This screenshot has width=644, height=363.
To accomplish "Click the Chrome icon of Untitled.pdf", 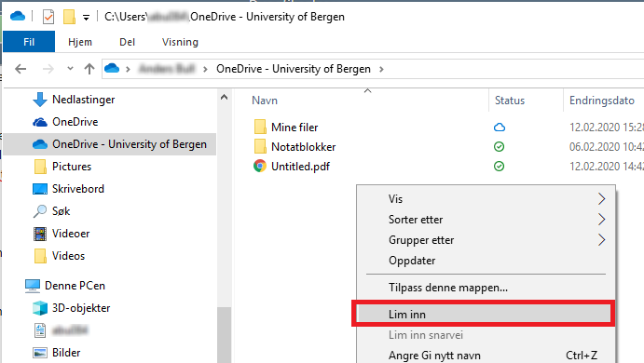I will 260,166.
